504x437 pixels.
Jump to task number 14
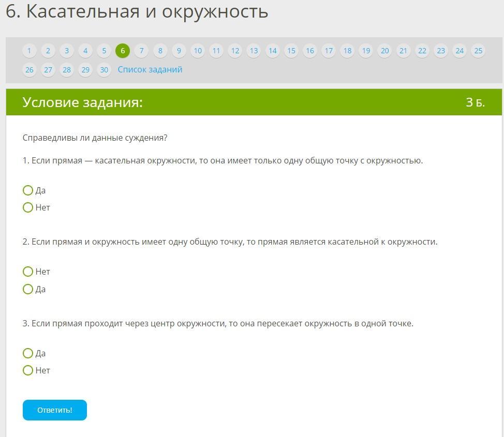pos(273,51)
